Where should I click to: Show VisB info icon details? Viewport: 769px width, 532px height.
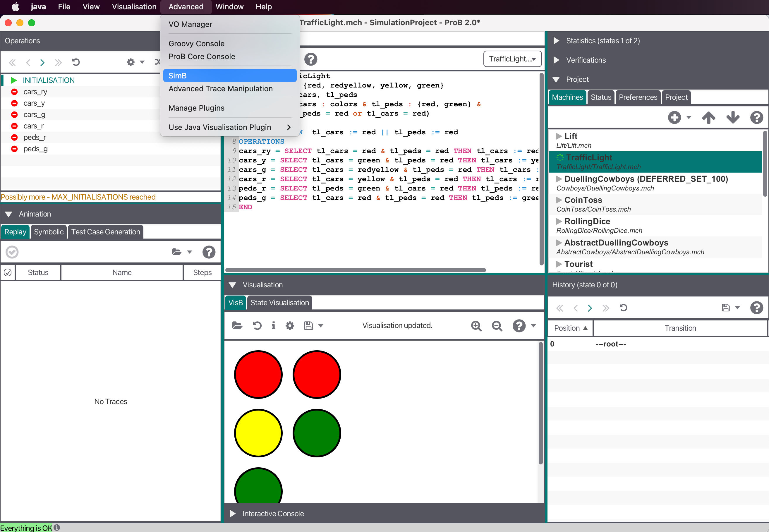tap(273, 326)
